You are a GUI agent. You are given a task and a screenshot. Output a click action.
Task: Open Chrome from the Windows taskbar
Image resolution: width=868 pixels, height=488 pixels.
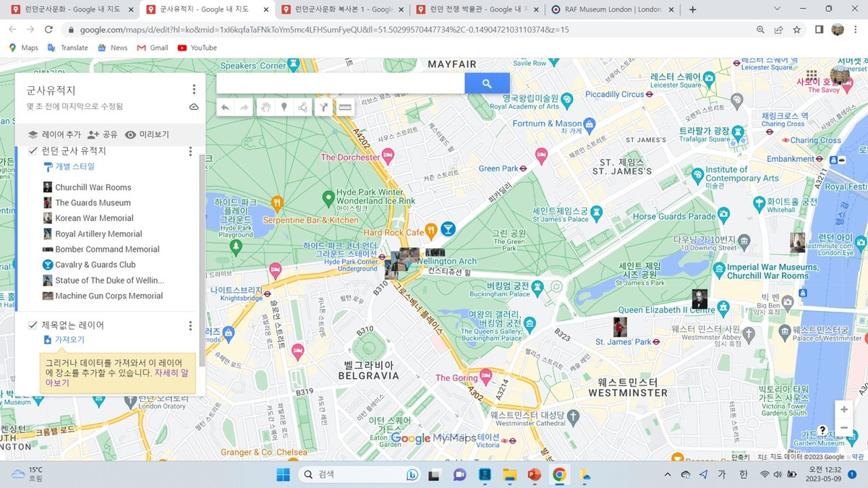pyautogui.click(x=559, y=474)
